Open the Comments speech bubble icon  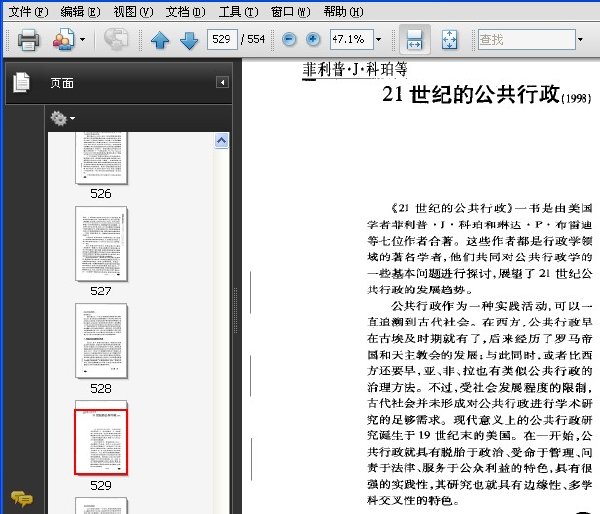22,498
